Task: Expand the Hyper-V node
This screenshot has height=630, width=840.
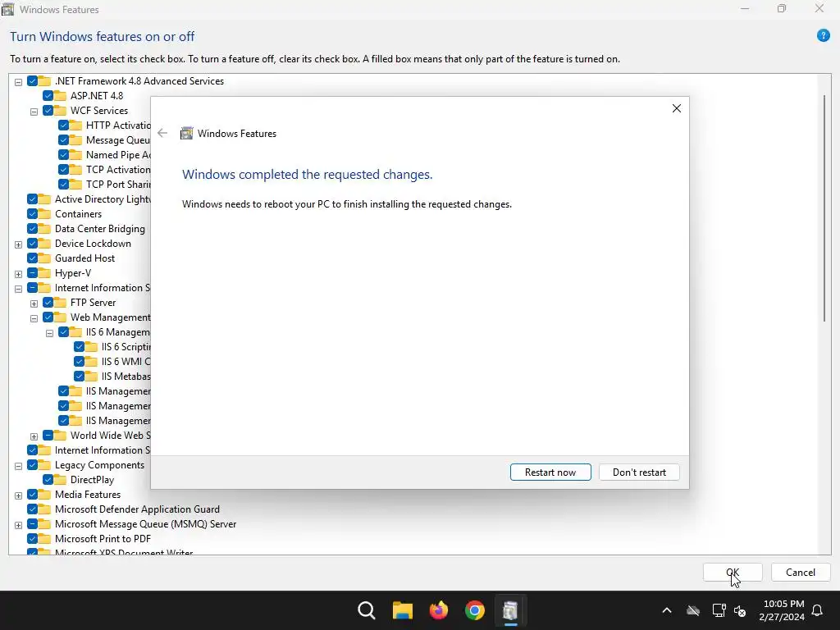Action: [x=18, y=274]
